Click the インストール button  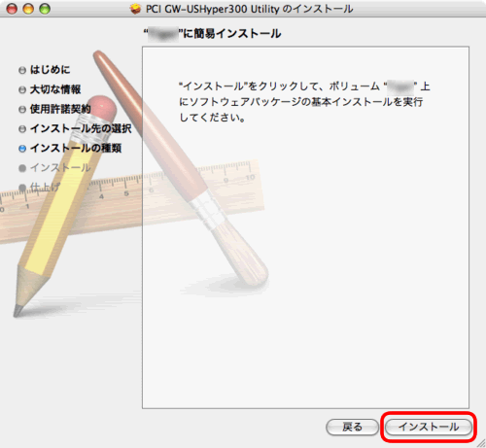coord(429,427)
